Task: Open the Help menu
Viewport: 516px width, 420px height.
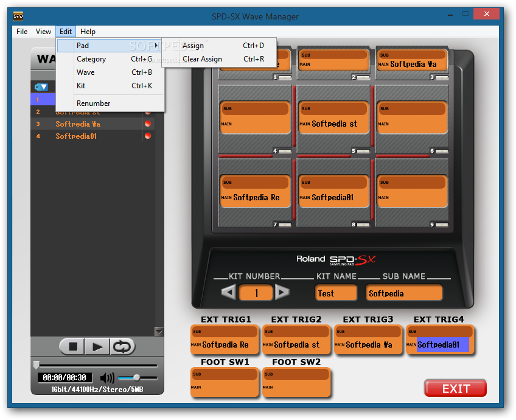Action: (88, 32)
